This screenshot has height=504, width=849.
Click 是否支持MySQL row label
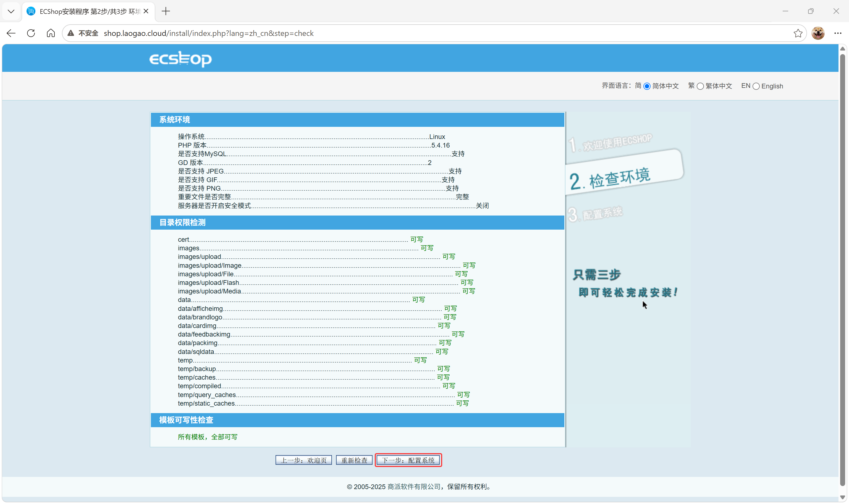click(202, 154)
